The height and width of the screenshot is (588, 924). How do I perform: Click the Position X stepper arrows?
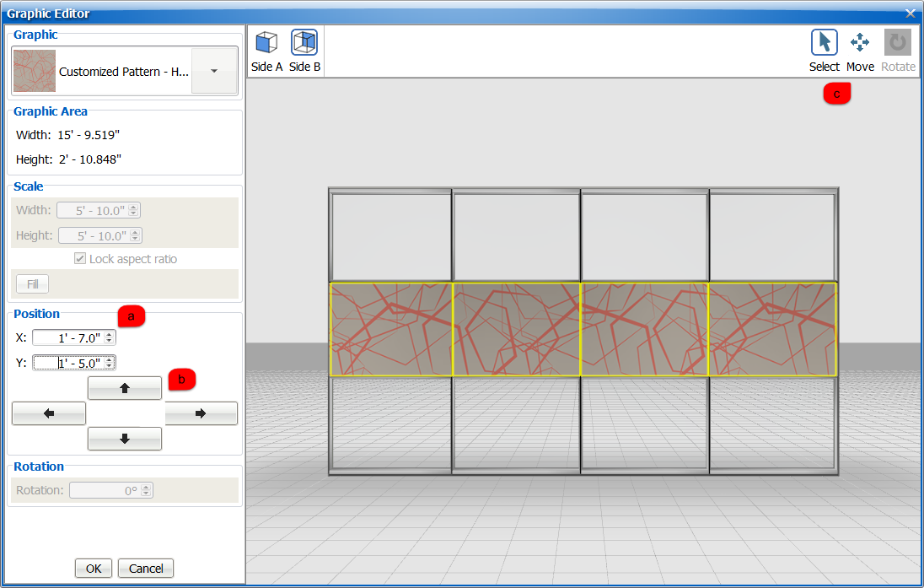click(110, 337)
